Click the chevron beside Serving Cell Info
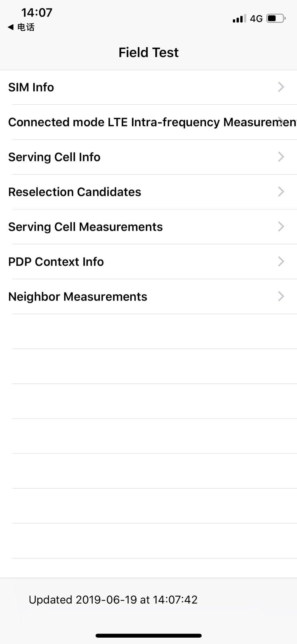 pyautogui.click(x=281, y=157)
